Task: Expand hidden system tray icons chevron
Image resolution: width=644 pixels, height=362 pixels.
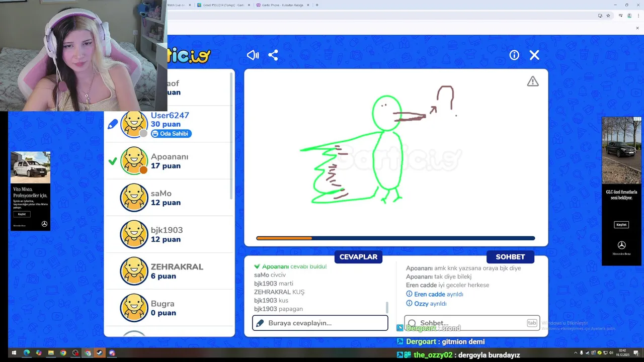Action: (x=576, y=353)
